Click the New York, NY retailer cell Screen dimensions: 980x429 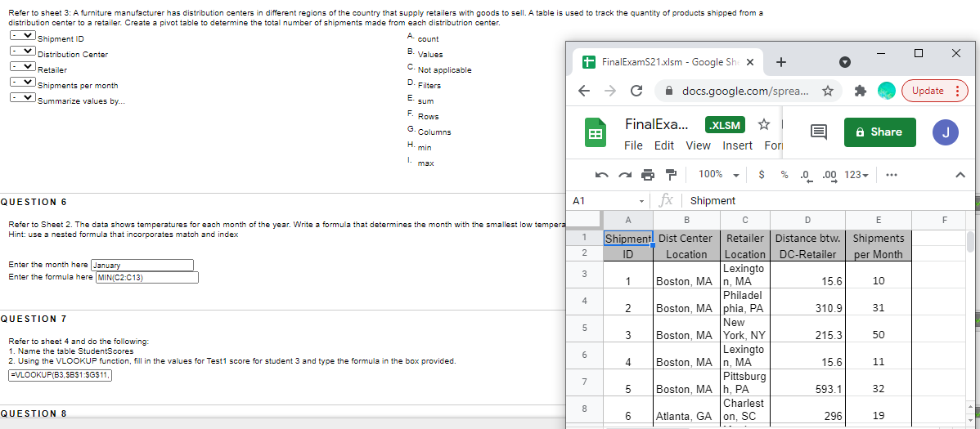coord(745,328)
